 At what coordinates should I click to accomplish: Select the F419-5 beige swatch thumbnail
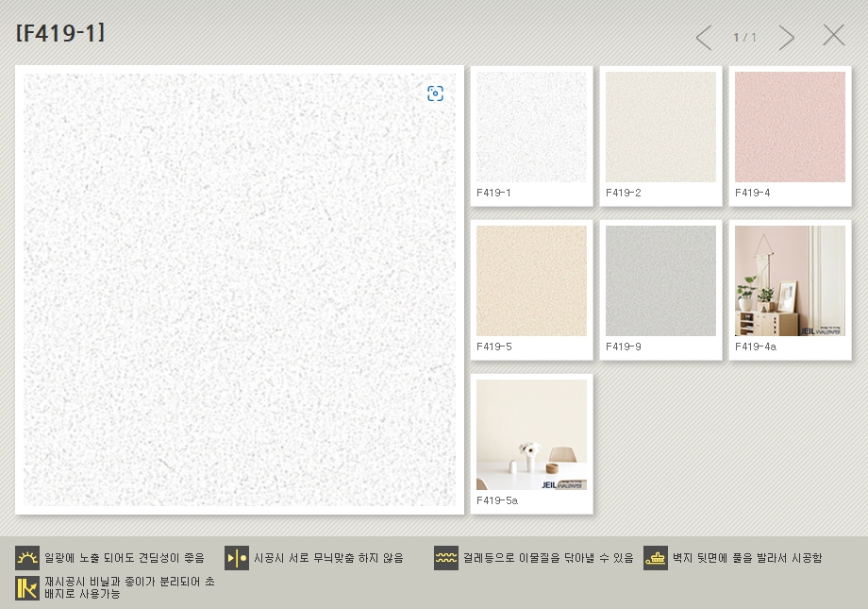point(531,280)
